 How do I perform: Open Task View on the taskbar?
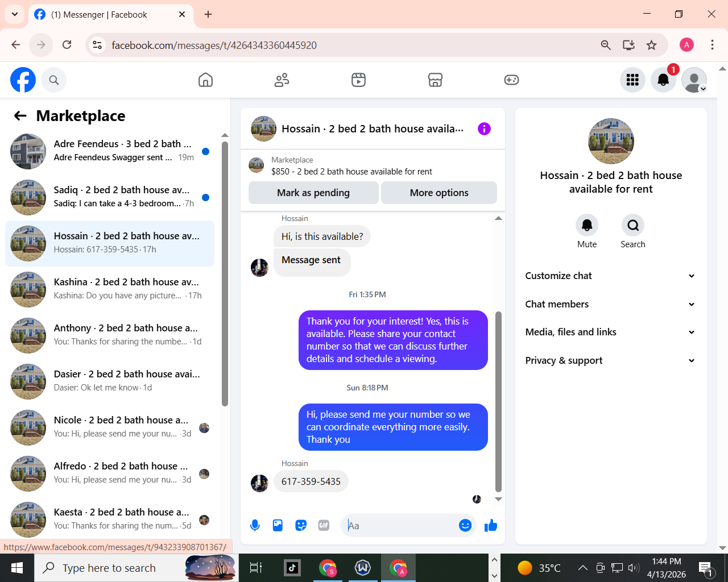(x=256, y=568)
